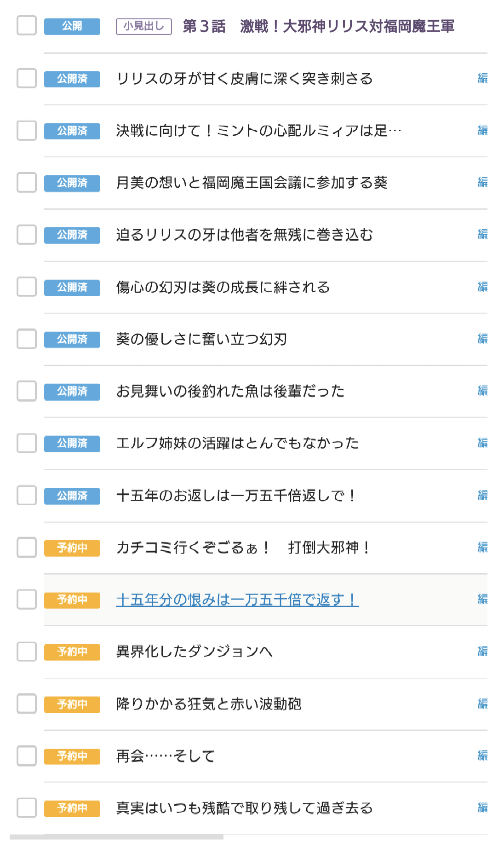This screenshot has height=854, width=504.
Task: Click 予約中 badge for 降りかかる狂気と赤い波動砲
Action: 72,704
